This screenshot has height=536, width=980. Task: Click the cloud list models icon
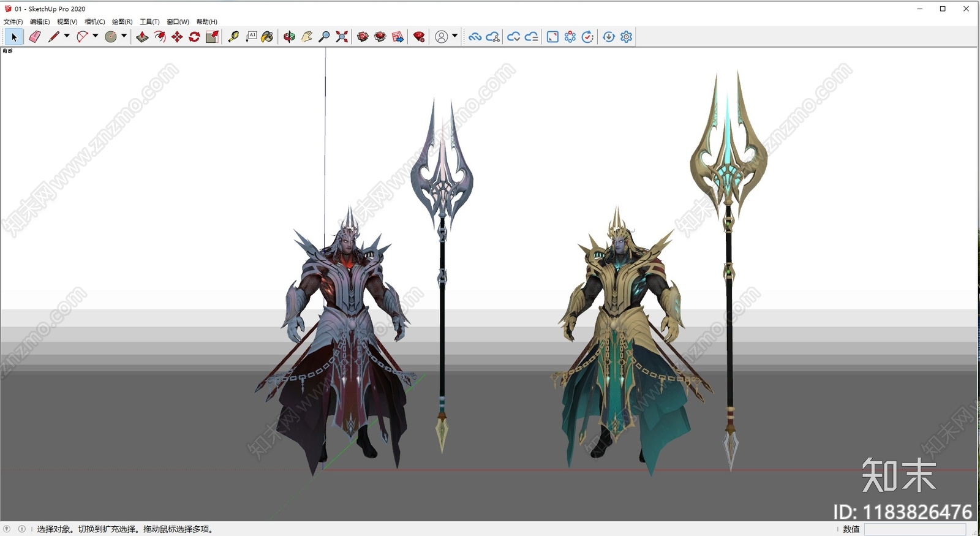coord(532,37)
